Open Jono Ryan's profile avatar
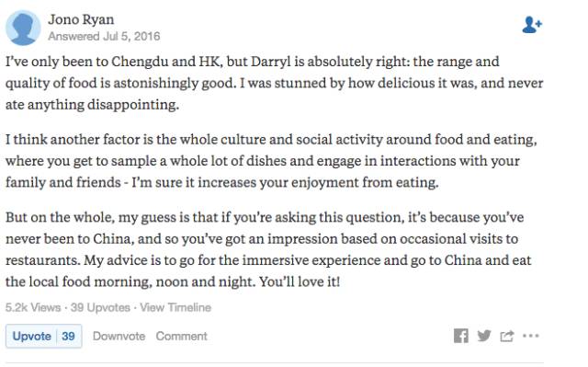 tap(23, 28)
